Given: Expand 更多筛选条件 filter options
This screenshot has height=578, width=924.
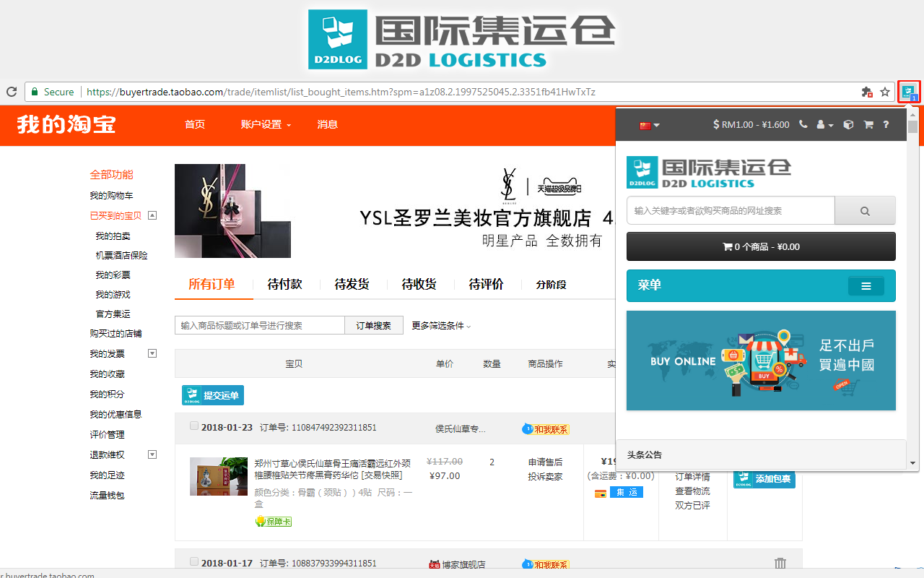Looking at the screenshot, I should click(x=441, y=326).
